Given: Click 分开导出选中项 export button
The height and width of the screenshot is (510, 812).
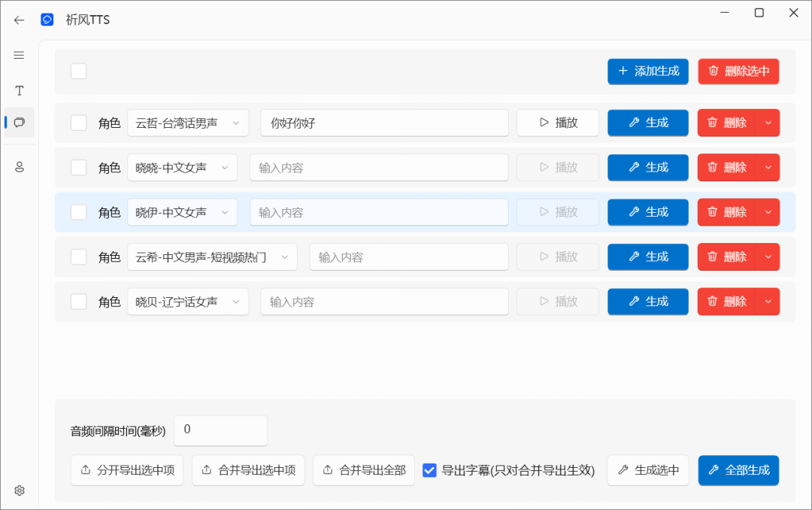Looking at the screenshot, I should click(x=127, y=470).
